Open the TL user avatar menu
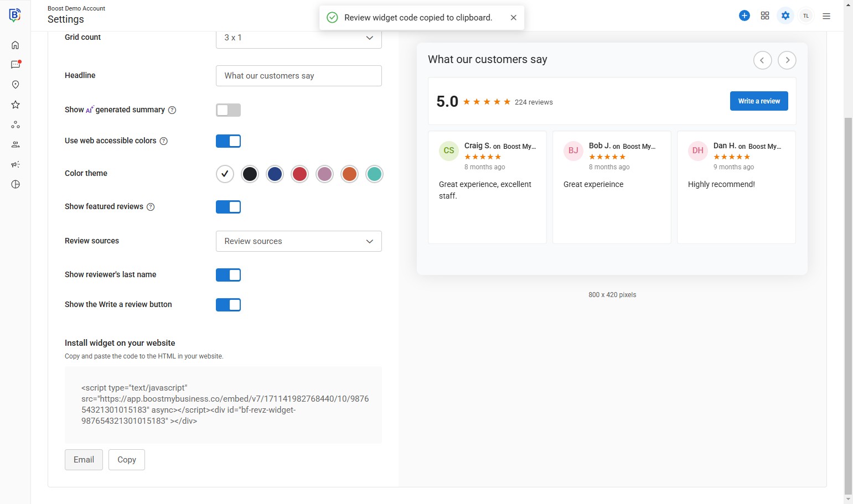 pos(806,16)
